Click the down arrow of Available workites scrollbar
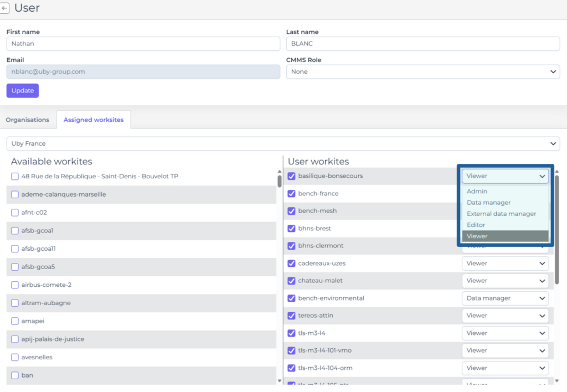This screenshot has width=567, height=392. (x=279, y=381)
